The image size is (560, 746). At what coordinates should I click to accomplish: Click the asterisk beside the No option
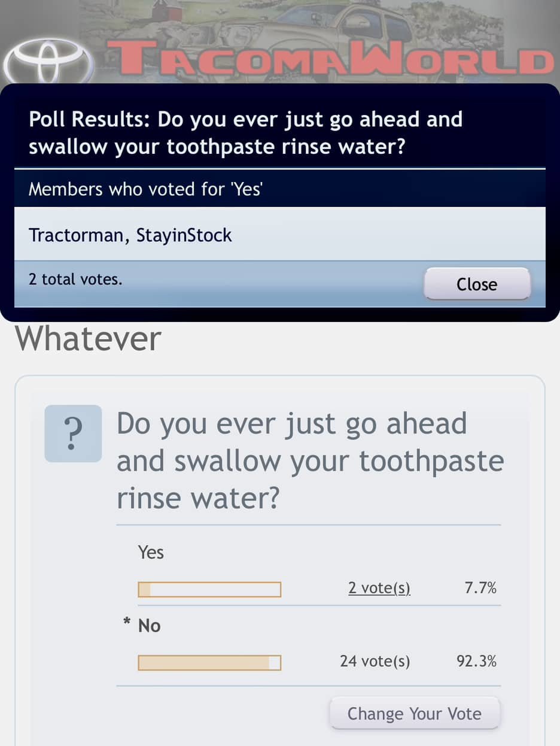pyautogui.click(x=127, y=623)
